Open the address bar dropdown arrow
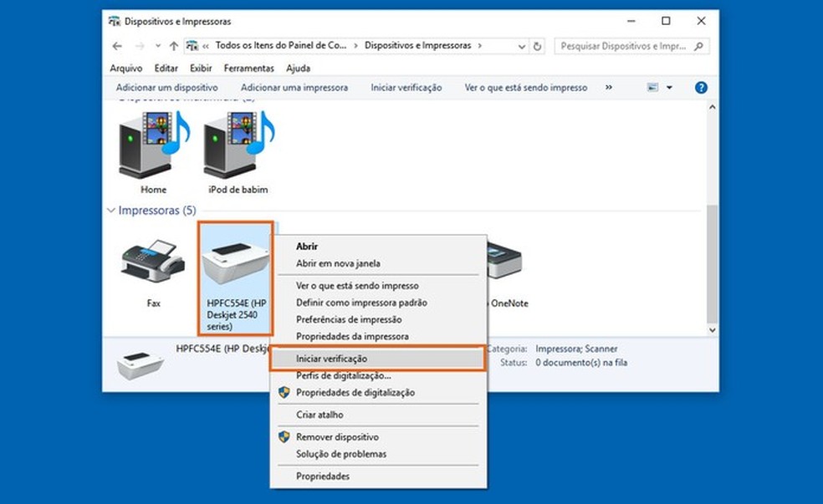Viewport: 823px width, 504px height. pos(521,46)
